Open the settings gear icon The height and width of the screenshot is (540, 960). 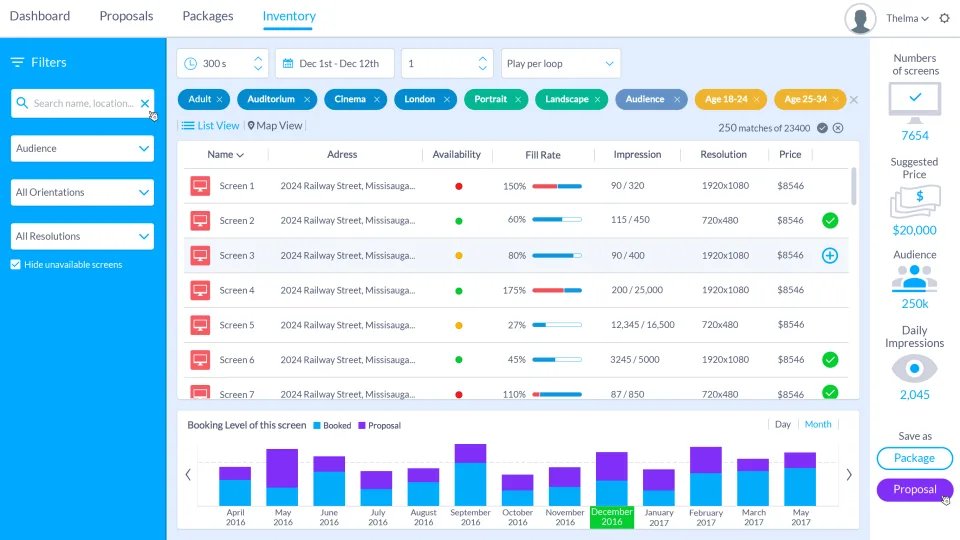coord(945,18)
